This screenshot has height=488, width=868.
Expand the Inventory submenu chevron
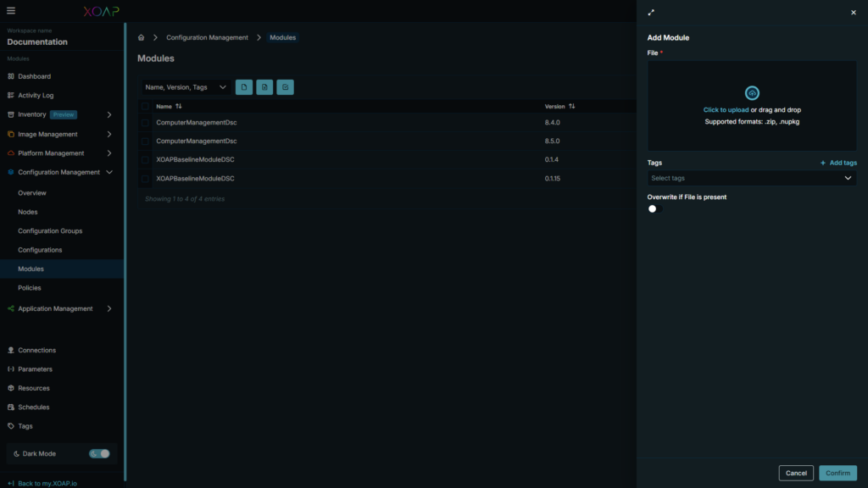[x=109, y=114]
